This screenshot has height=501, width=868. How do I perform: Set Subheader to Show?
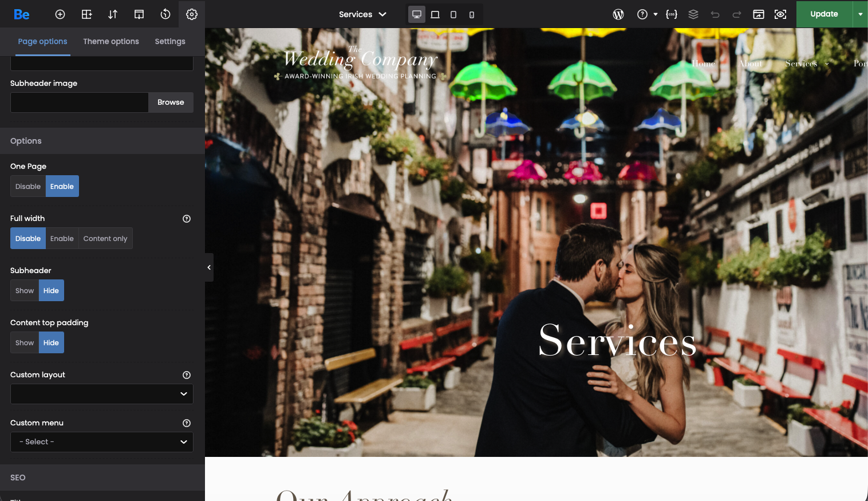click(x=25, y=291)
